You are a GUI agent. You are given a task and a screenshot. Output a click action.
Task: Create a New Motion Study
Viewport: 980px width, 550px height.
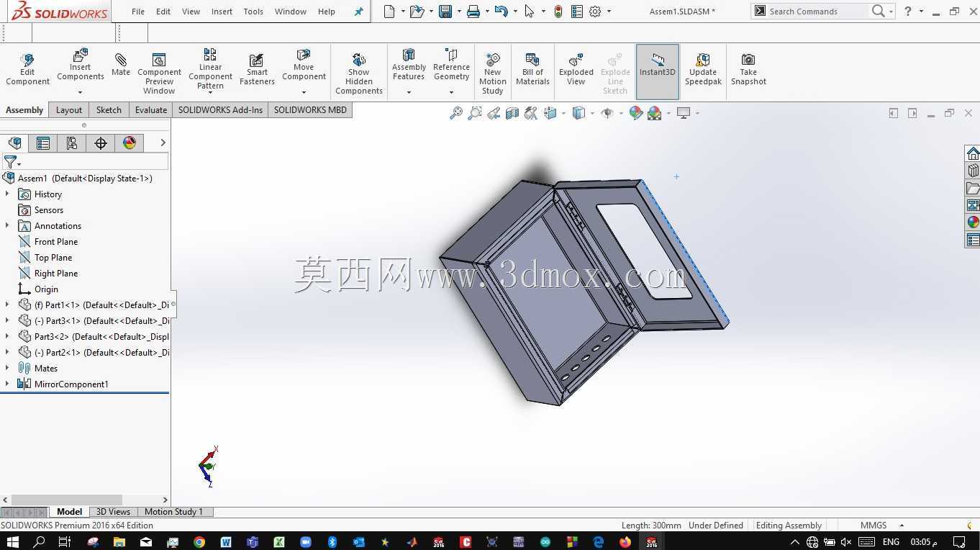493,73
